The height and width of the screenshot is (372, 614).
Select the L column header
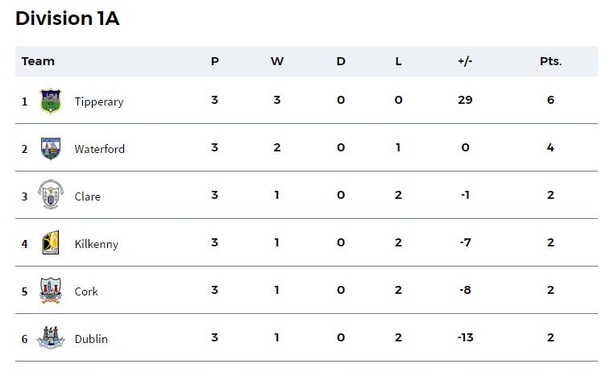398,61
